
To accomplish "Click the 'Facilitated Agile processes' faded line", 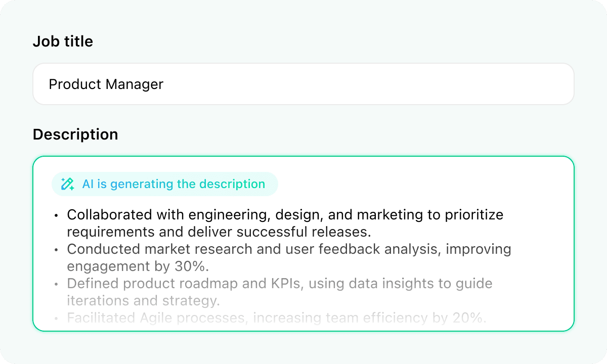I will pyautogui.click(x=276, y=318).
